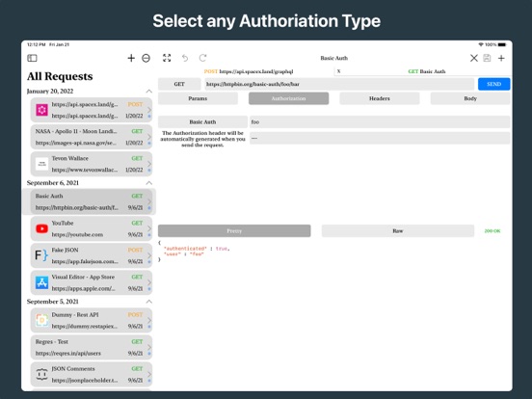The image size is (532, 399).
Task: Open the JSON Comments request
Action: tap(92, 374)
